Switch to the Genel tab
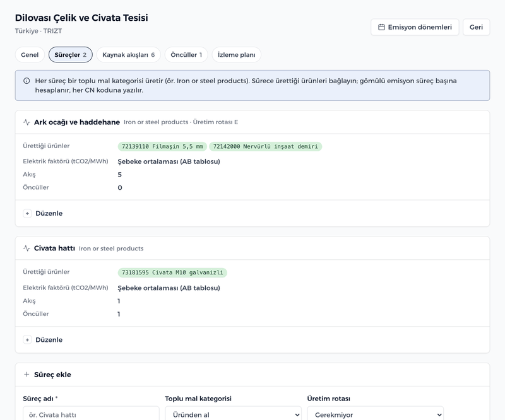This screenshot has width=505, height=420. point(30,55)
